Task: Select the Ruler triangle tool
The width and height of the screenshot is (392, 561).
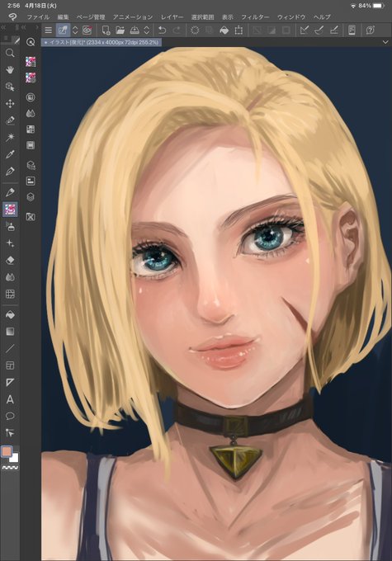Action: 10,383
